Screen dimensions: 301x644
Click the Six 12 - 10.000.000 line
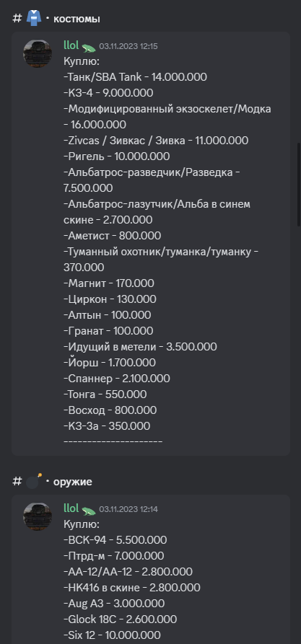[113, 635]
